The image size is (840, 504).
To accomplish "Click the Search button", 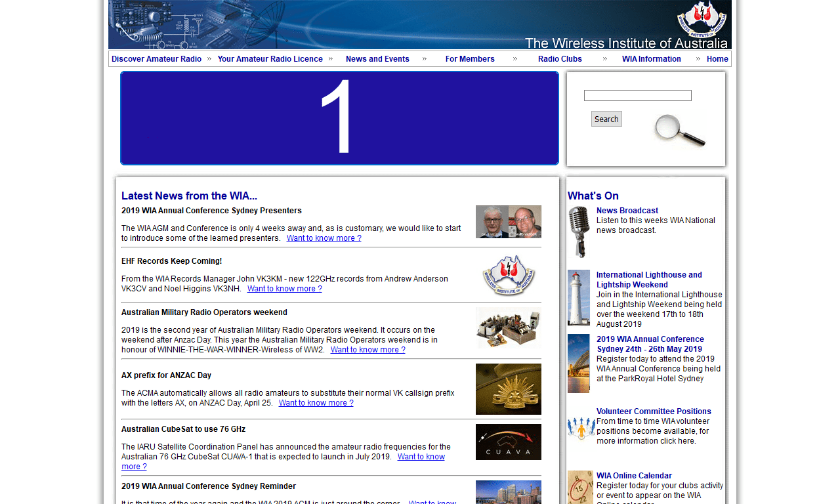I will [606, 119].
